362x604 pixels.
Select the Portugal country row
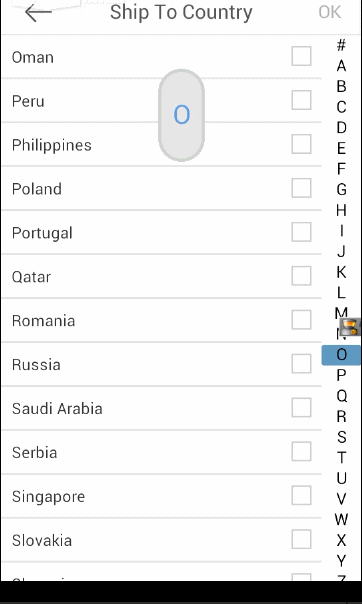point(162,232)
